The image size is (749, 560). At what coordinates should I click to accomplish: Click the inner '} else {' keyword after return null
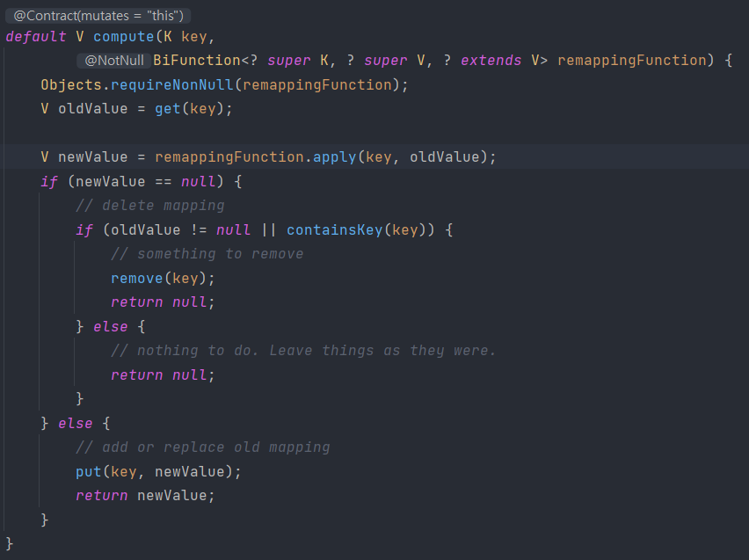(111, 327)
